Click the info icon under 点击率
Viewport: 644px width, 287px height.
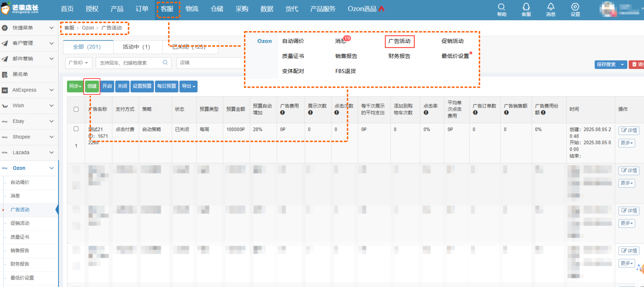[x=426, y=113]
